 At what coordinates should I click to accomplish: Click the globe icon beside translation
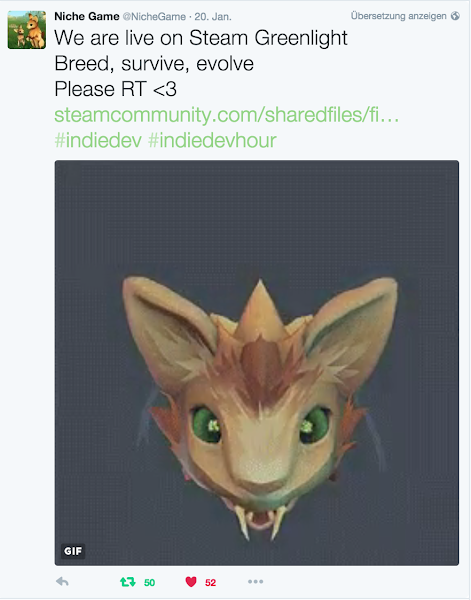pyautogui.click(x=455, y=16)
